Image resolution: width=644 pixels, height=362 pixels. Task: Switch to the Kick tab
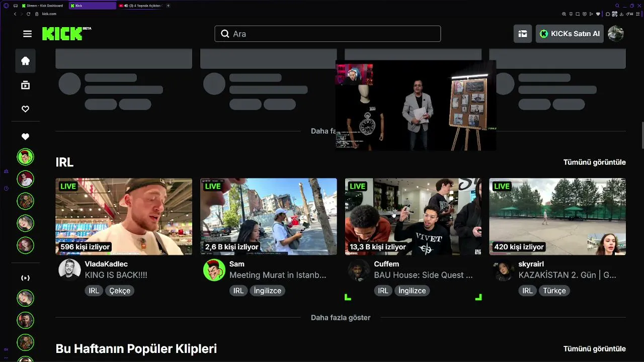pos(93,6)
